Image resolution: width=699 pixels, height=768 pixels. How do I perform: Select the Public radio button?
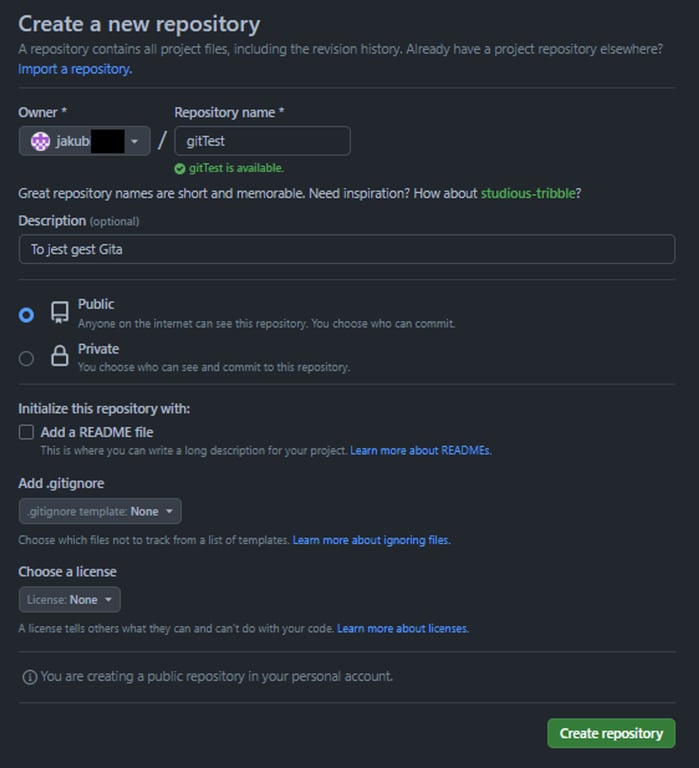(x=26, y=314)
